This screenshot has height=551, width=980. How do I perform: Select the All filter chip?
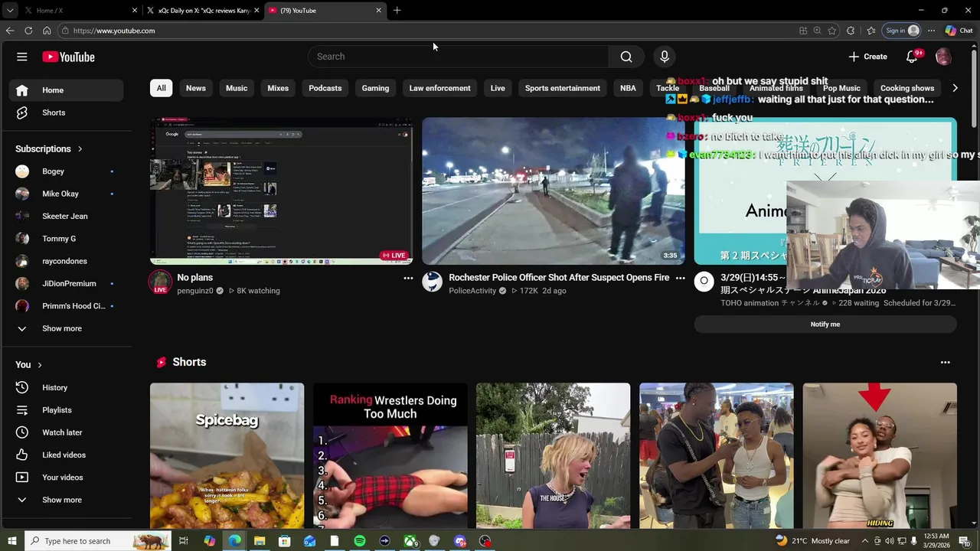click(x=161, y=88)
